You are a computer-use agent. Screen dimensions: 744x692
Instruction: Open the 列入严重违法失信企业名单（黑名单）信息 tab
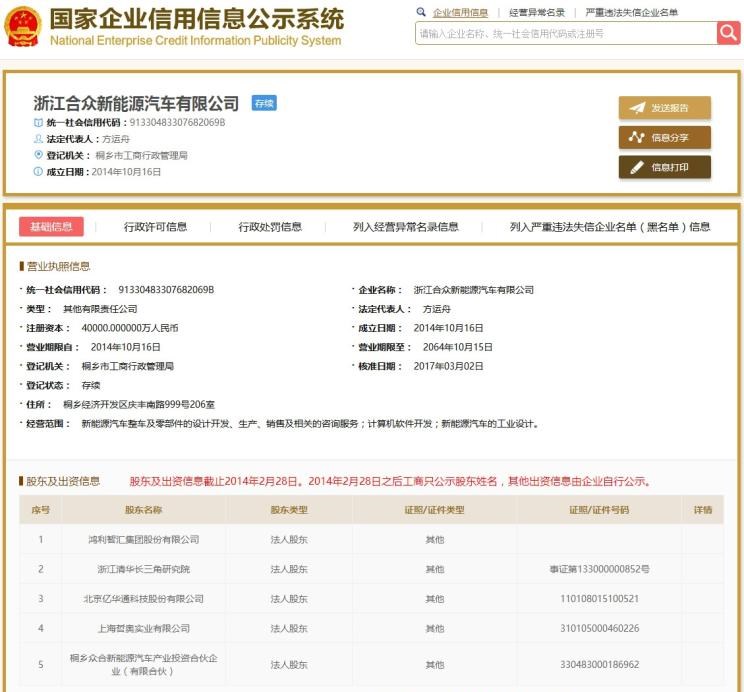[610, 227]
